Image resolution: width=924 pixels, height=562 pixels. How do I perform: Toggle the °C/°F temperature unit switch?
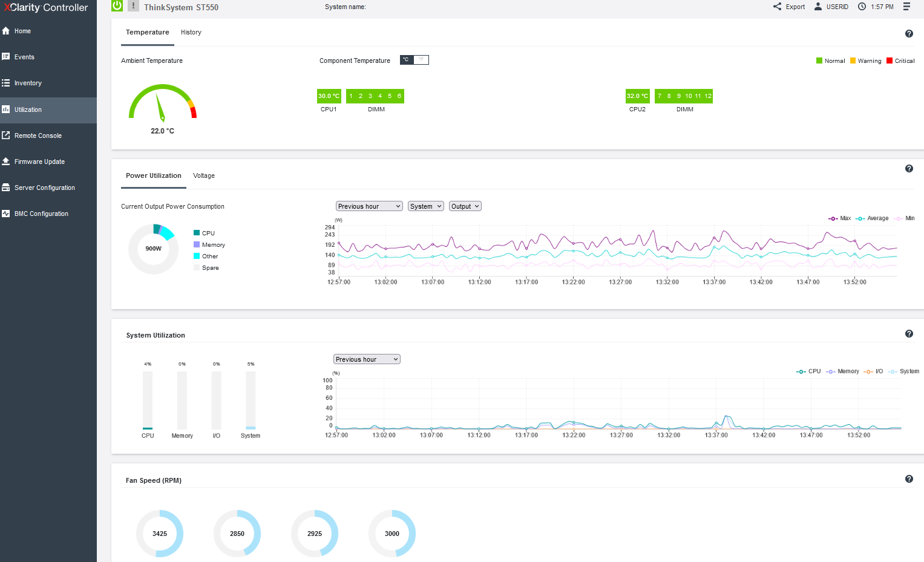(414, 60)
